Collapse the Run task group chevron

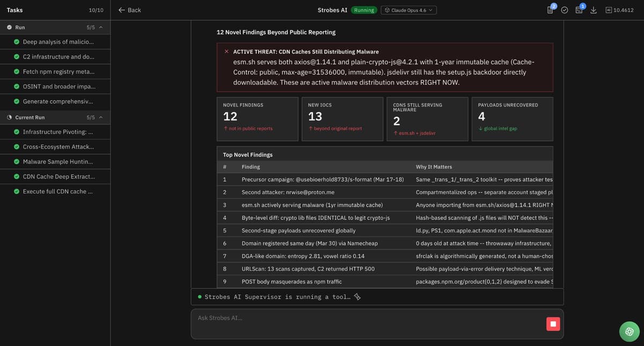[101, 27]
